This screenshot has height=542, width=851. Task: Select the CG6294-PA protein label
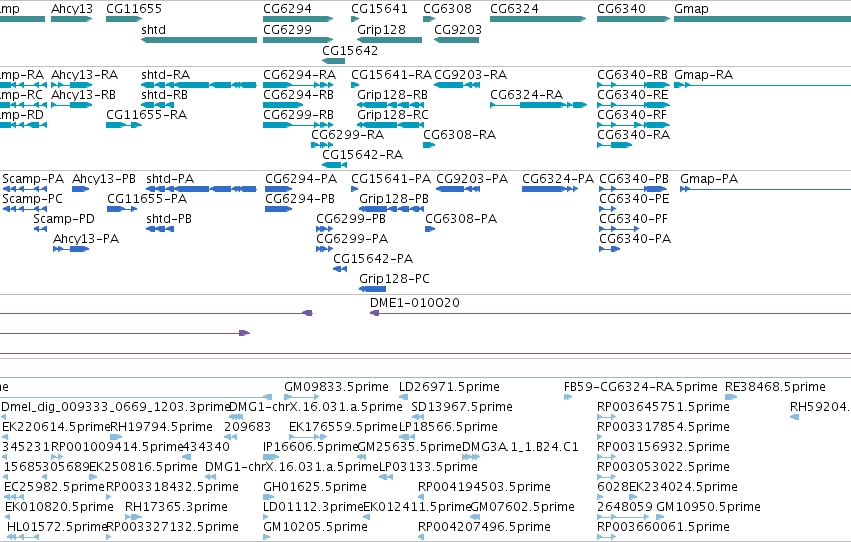(301, 178)
